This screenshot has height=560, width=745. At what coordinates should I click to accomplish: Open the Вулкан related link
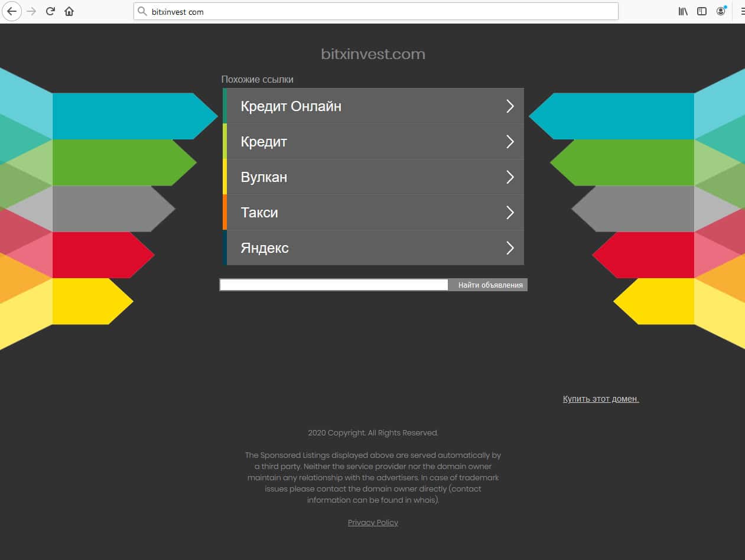pyautogui.click(x=373, y=177)
